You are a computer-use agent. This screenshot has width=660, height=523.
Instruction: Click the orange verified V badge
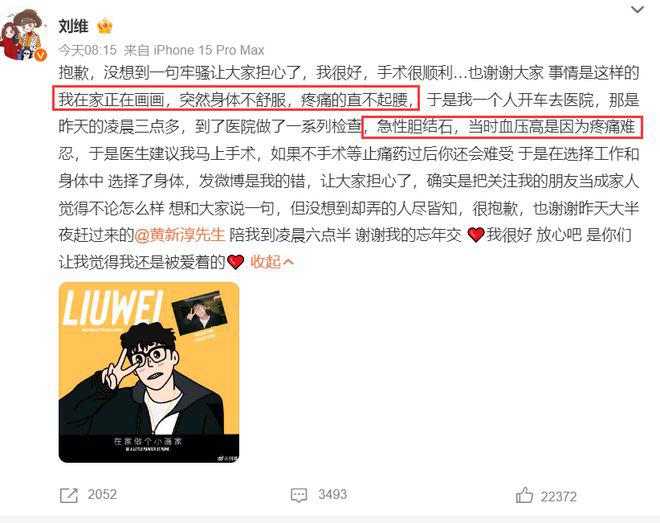40,55
